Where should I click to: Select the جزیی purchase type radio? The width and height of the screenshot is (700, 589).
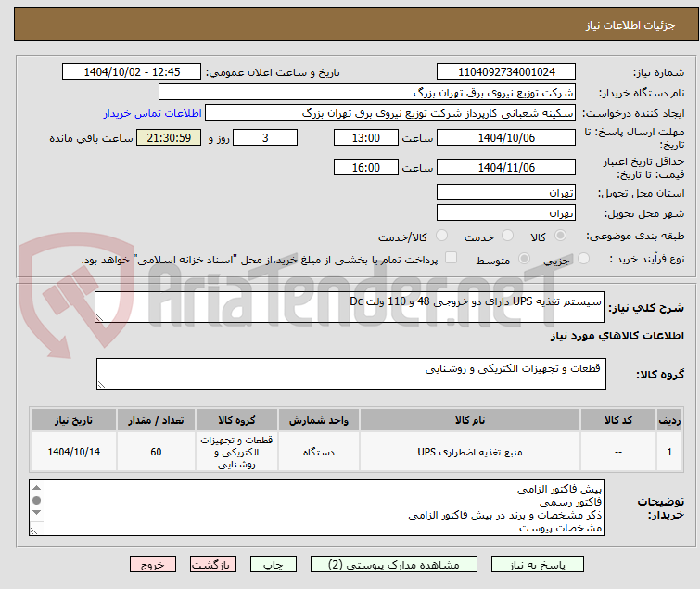[583, 259]
